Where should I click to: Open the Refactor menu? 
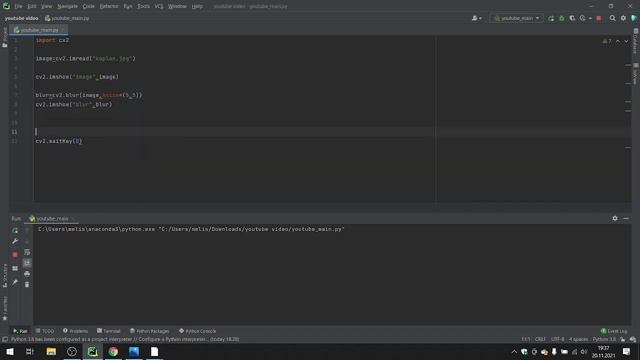pos(109,7)
